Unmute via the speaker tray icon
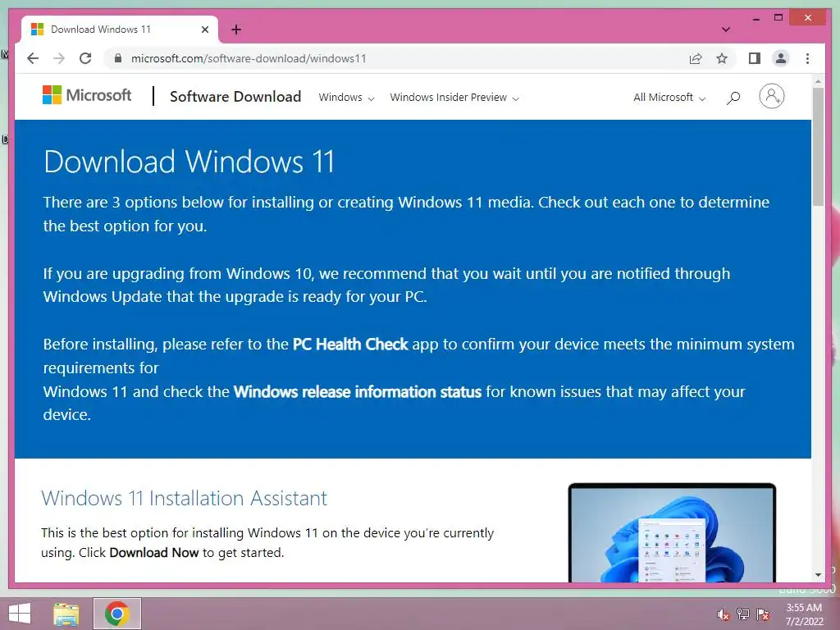This screenshot has height=630, width=840. (x=724, y=614)
